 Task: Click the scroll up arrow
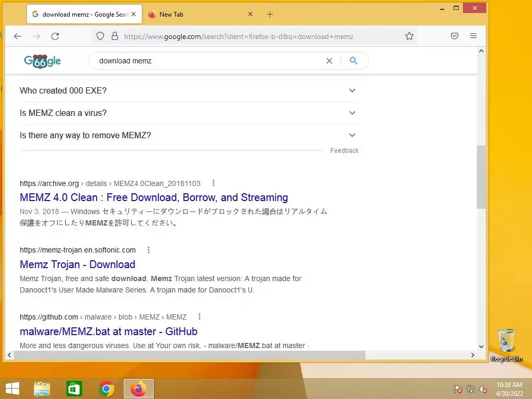tap(481, 51)
